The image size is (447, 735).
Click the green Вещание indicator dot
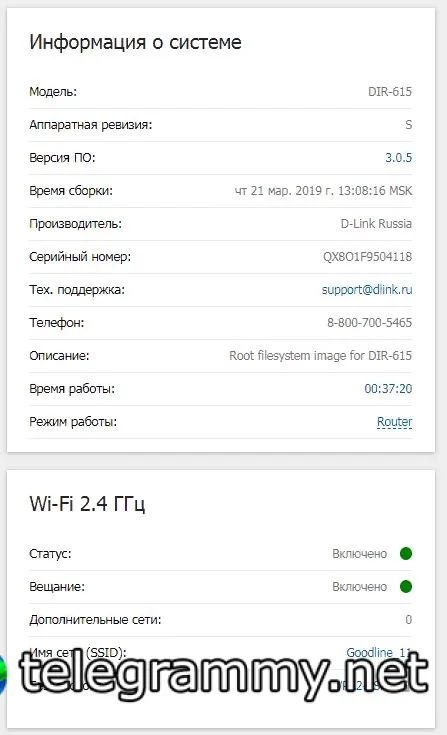(x=406, y=586)
